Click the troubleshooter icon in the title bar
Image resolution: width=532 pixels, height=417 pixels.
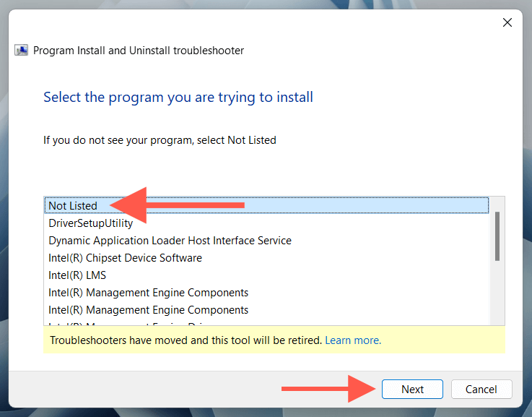[x=22, y=51]
